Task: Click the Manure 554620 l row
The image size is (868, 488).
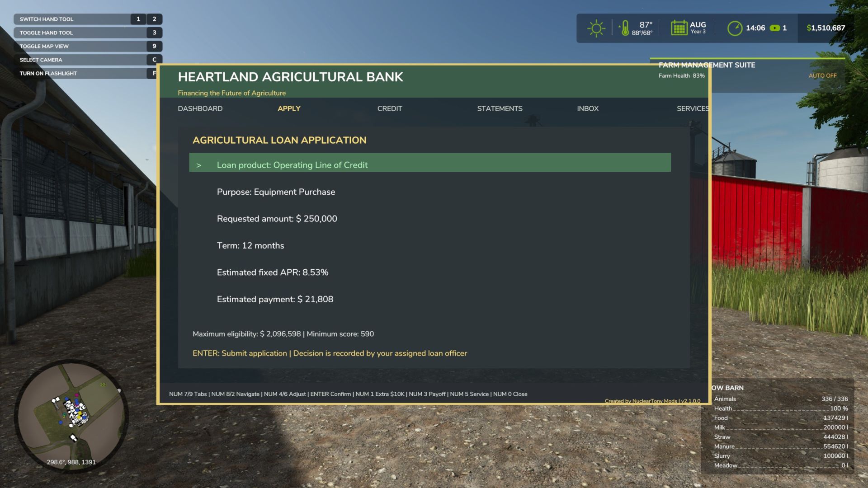Action: tap(781, 446)
